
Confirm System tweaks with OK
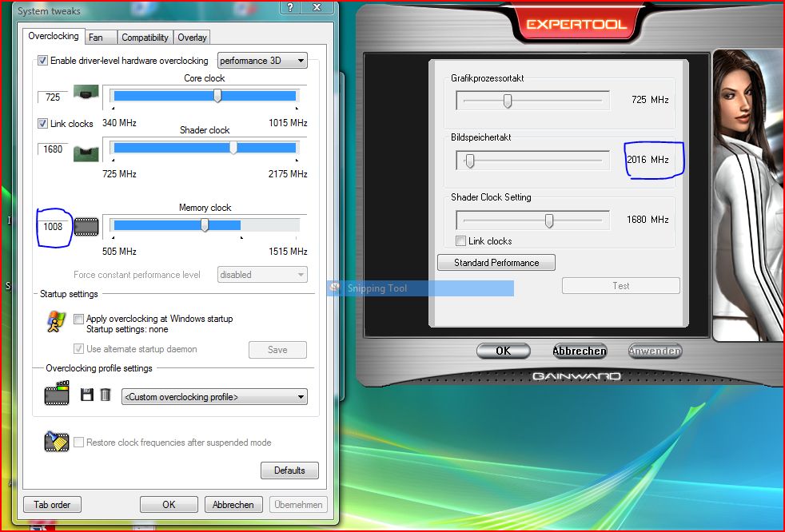pyautogui.click(x=169, y=505)
